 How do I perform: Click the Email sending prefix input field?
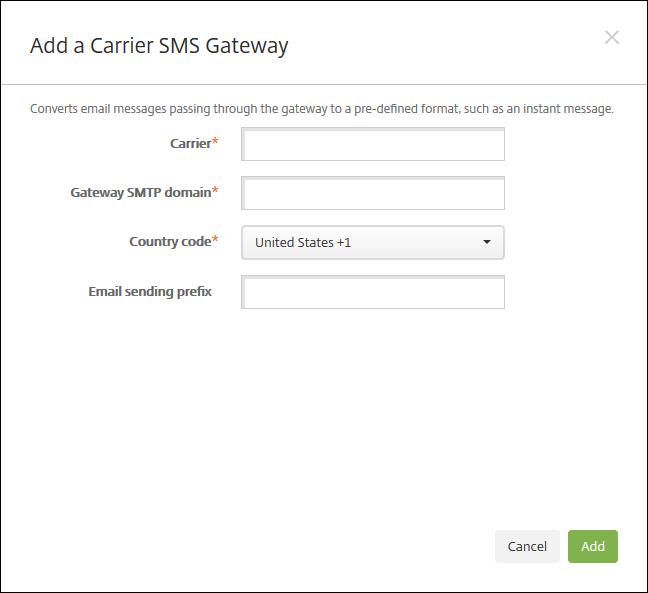click(x=373, y=292)
